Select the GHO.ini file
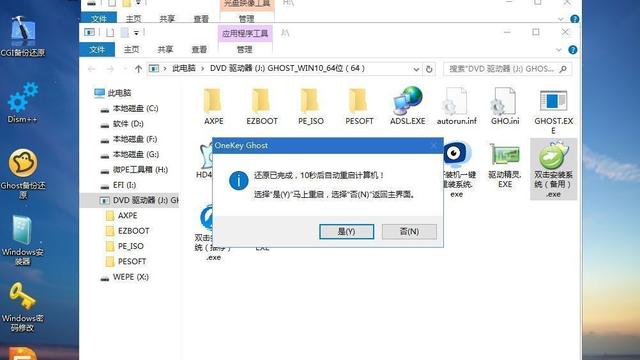Image resolution: width=640 pixels, height=360 pixels. coord(505,106)
